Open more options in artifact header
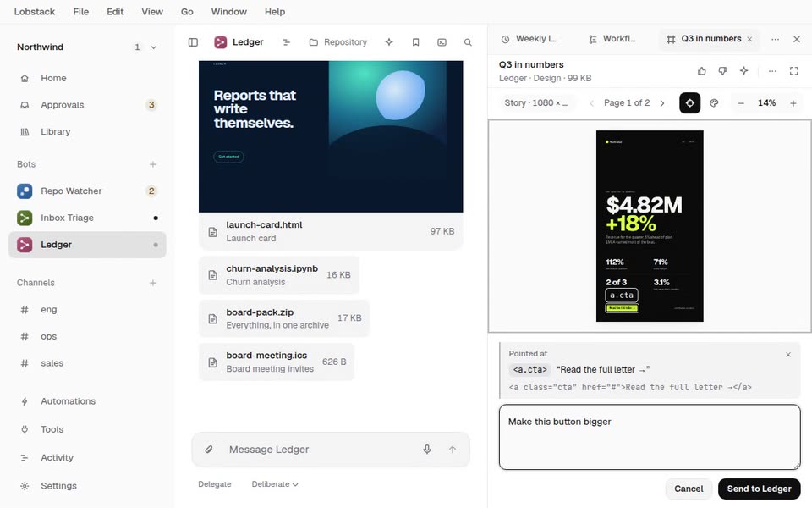 click(772, 71)
